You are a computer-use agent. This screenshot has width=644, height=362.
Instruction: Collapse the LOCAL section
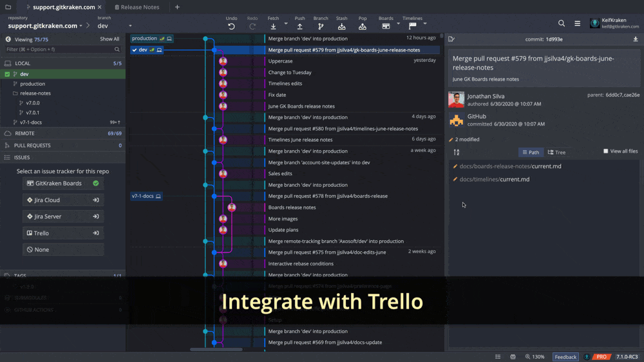63,63
